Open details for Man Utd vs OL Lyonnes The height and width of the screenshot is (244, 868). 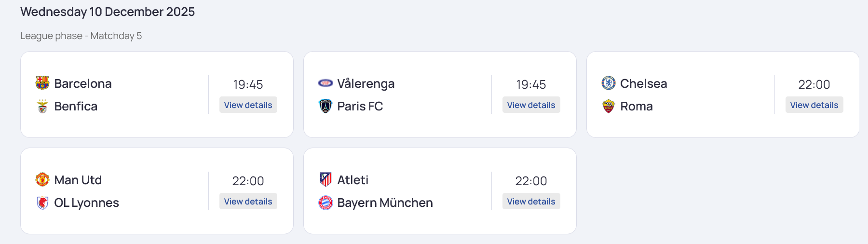coord(248,202)
